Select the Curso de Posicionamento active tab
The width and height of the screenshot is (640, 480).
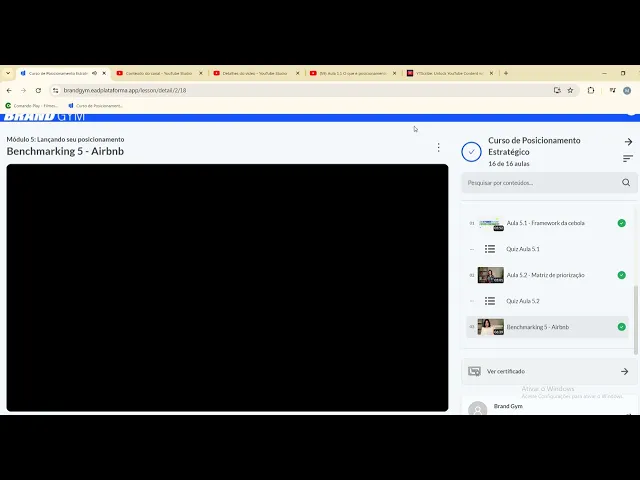tap(58, 73)
